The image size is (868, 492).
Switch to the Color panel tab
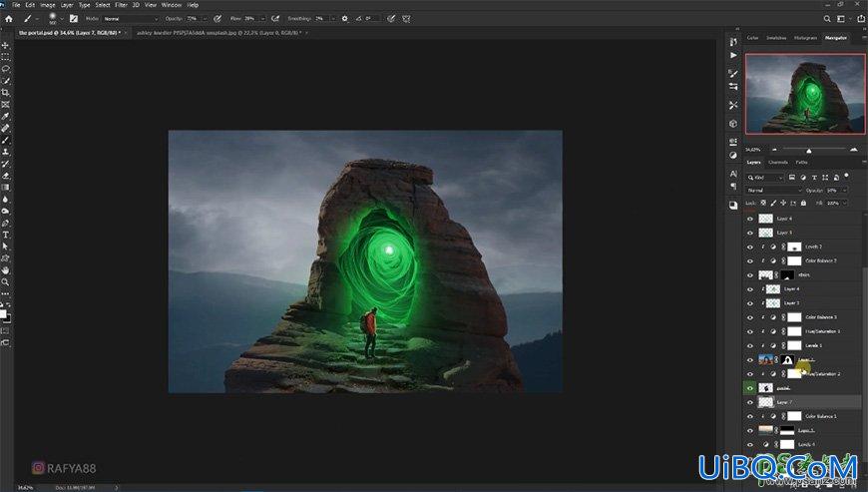[x=753, y=38]
